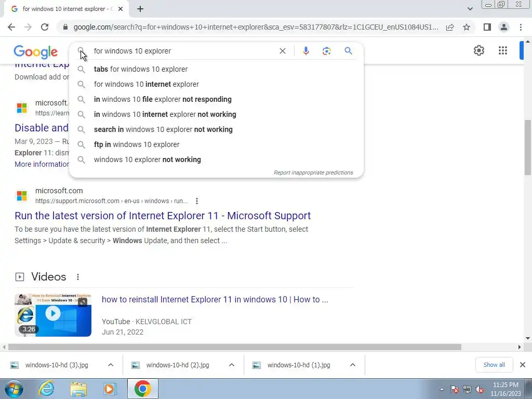Open Windows Media Player from taskbar
The width and height of the screenshot is (532, 399).
(109, 389)
